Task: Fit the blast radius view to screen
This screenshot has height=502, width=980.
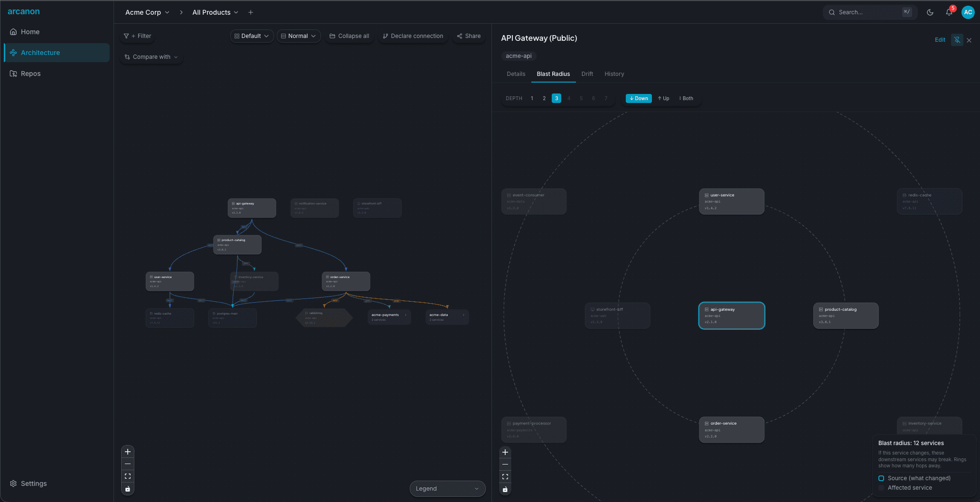Action: 505,476
